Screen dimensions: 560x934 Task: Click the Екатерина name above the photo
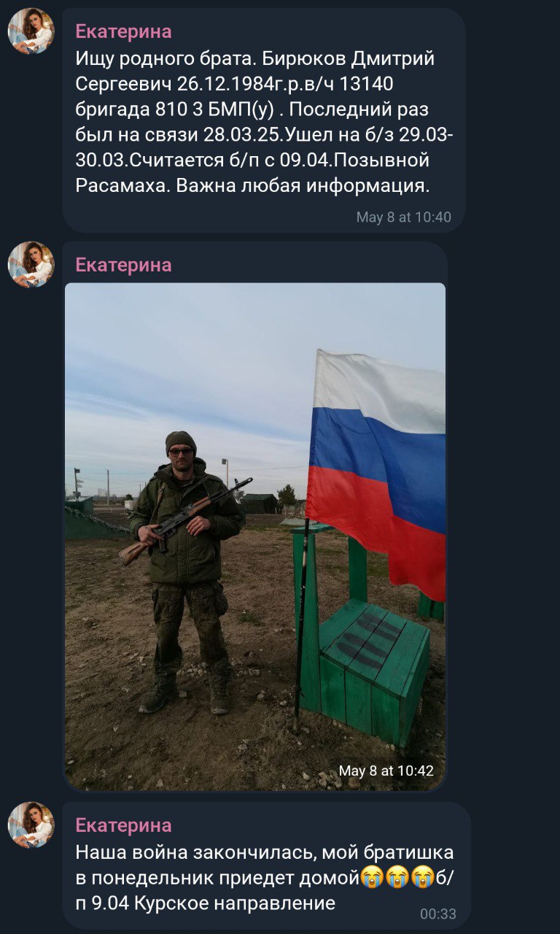[x=123, y=265]
